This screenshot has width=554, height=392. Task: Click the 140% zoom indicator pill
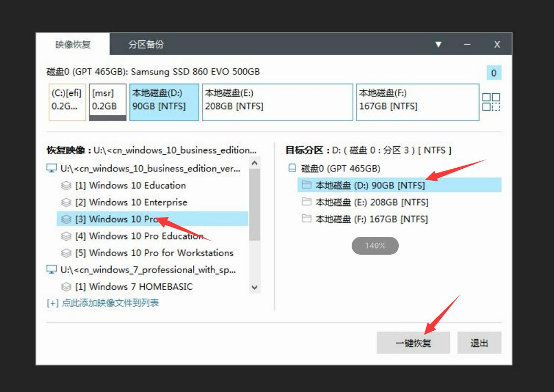tap(375, 245)
